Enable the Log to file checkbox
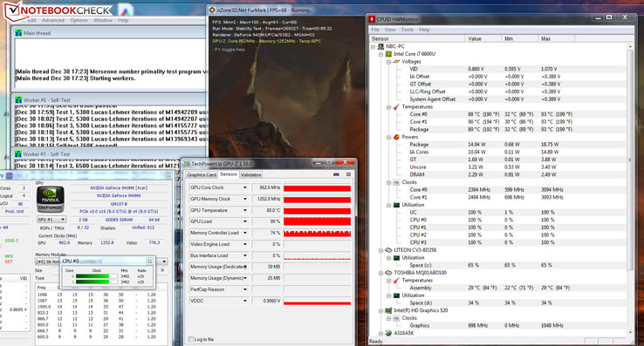The image size is (644, 346). pyautogui.click(x=190, y=339)
